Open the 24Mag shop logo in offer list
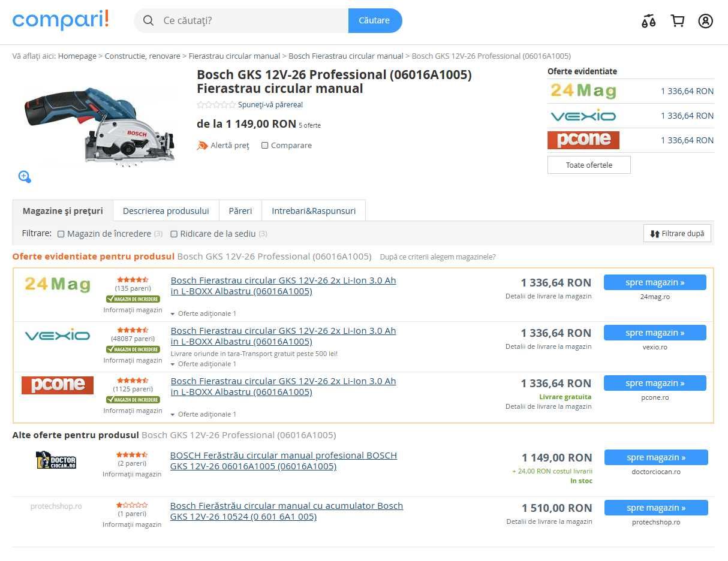Viewport: 728px width, 561px height. pos(57,283)
